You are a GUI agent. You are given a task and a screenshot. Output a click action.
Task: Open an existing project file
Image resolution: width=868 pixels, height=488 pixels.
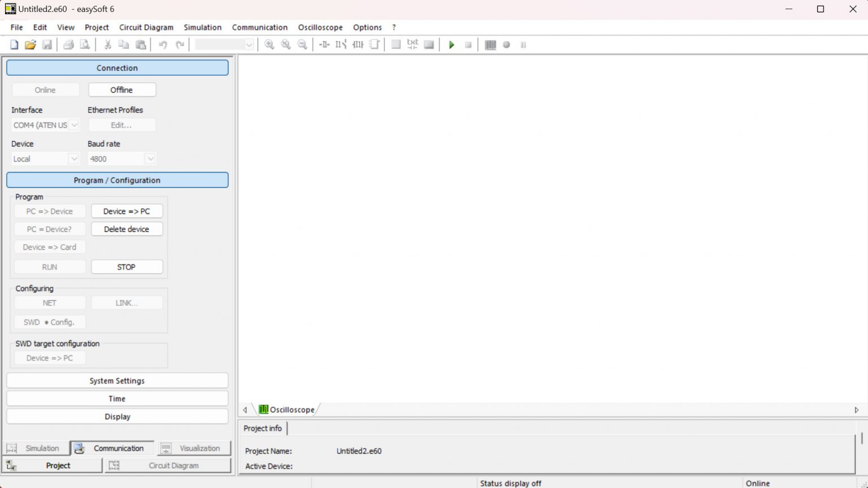pos(30,45)
